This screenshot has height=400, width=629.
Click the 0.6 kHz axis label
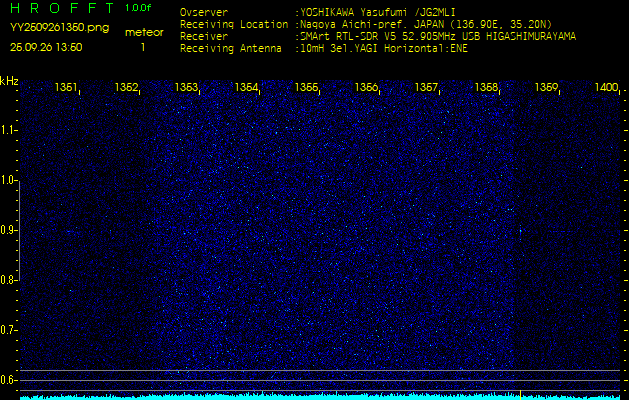click(7, 380)
